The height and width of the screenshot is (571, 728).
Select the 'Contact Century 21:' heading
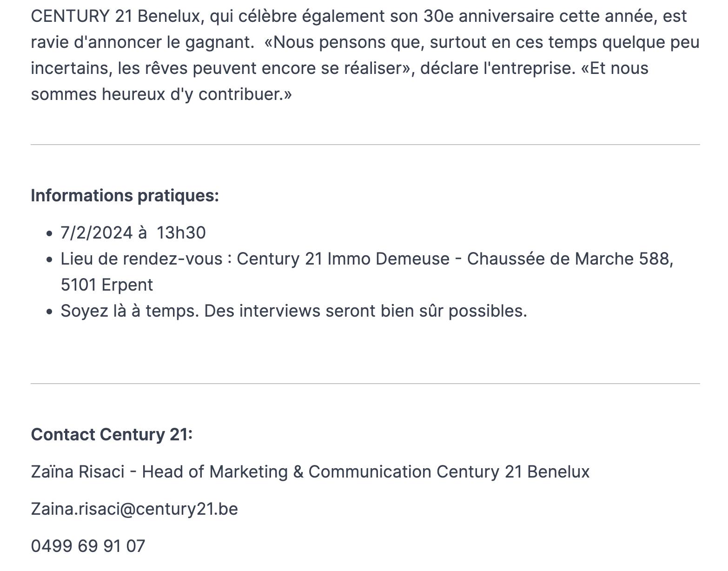point(112,434)
